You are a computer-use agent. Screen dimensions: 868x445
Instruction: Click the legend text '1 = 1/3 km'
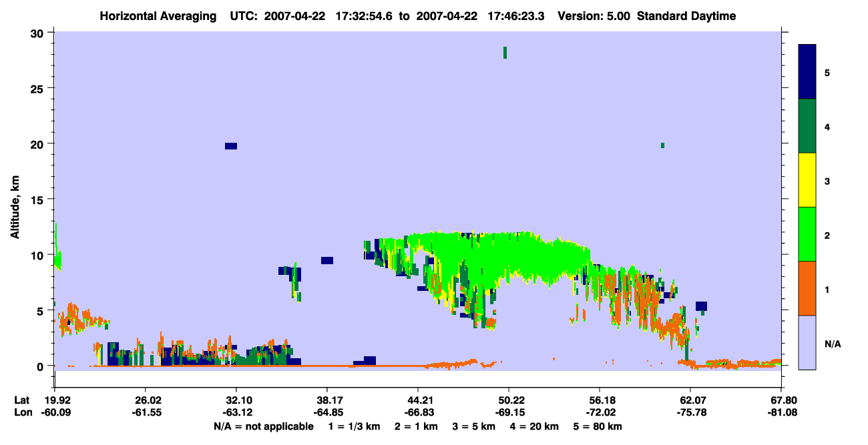(x=354, y=426)
